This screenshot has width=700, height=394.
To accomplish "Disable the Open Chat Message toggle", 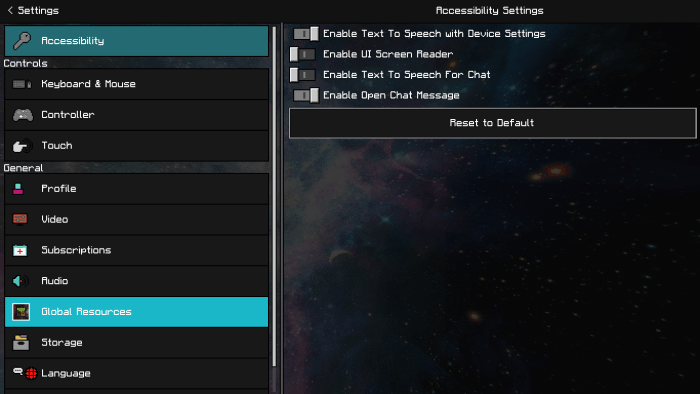I will coord(306,95).
